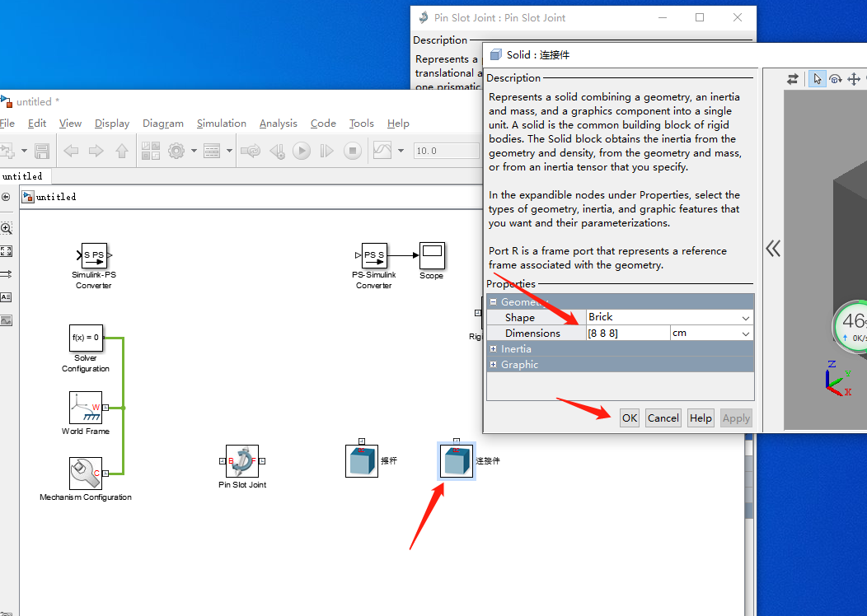
Task: Save the model with the Save icon
Action: [44, 150]
